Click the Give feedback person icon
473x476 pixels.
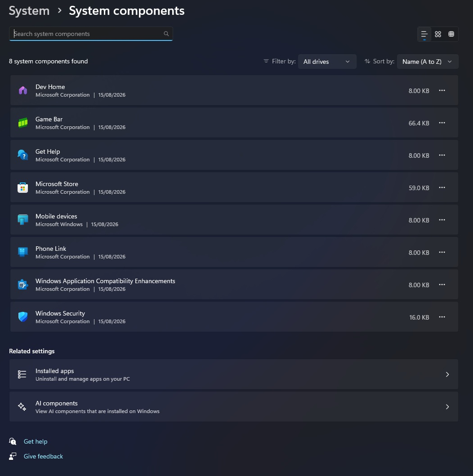(x=13, y=456)
